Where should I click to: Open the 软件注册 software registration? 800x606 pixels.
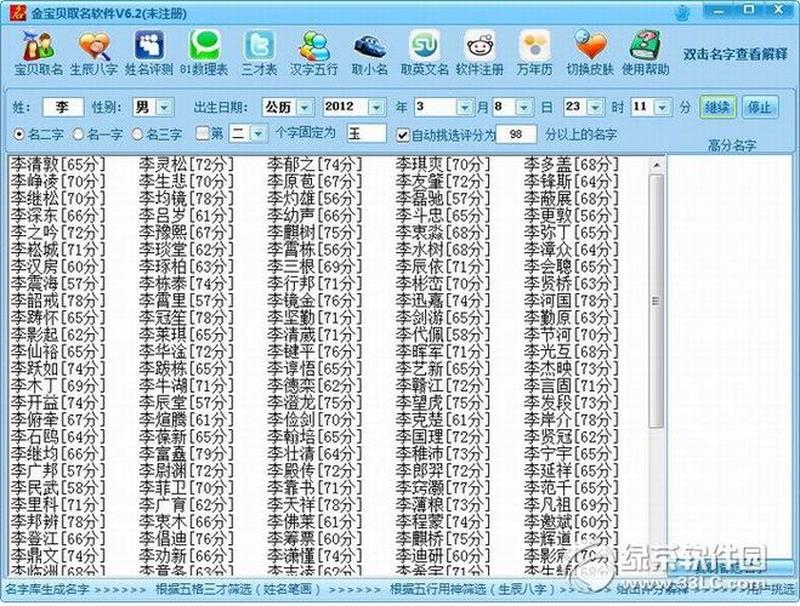(x=480, y=53)
